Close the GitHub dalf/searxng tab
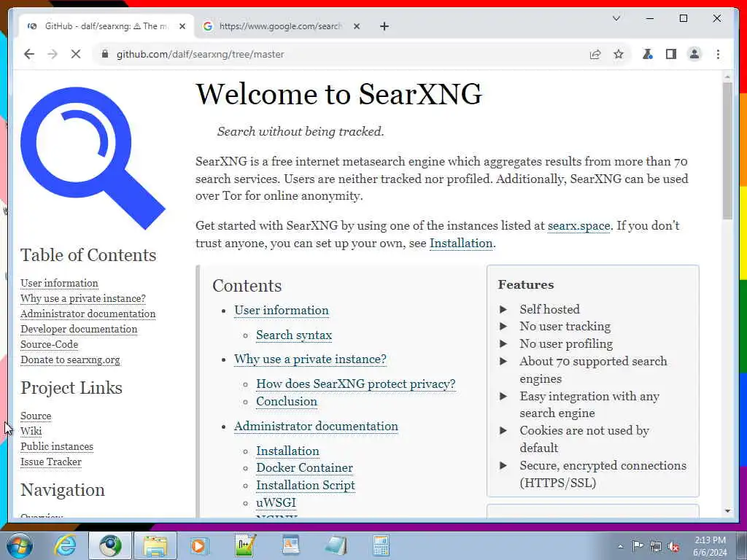This screenshot has width=747, height=560. point(182,26)
